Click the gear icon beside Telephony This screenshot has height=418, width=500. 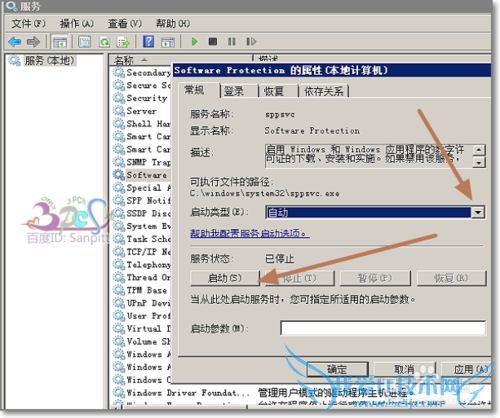[x=119, y=265]
